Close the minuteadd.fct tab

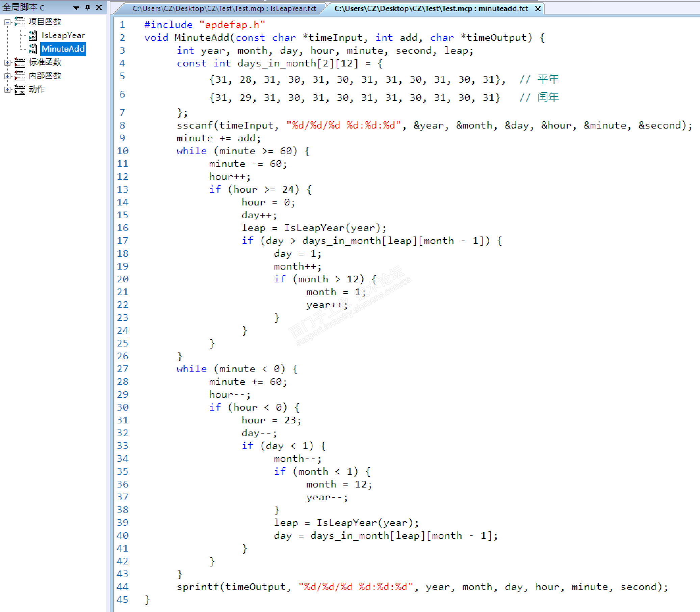click(x=538, y=9)
